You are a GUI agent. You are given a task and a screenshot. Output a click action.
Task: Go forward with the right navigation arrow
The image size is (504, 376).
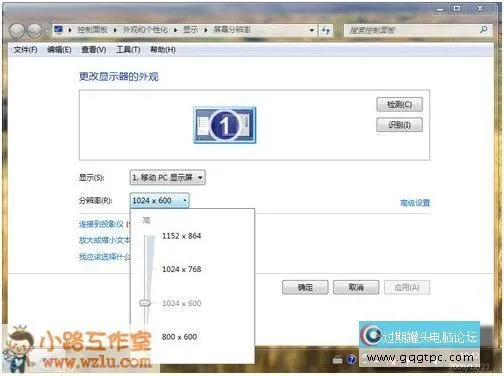pos(34,31)
